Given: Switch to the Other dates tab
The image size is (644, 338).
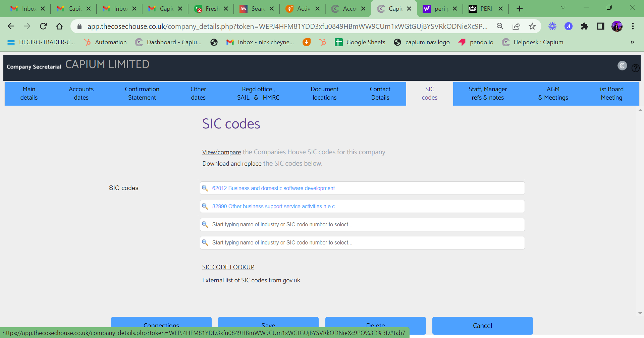Looking at the screenshot, I should click(x=198, y=94).
